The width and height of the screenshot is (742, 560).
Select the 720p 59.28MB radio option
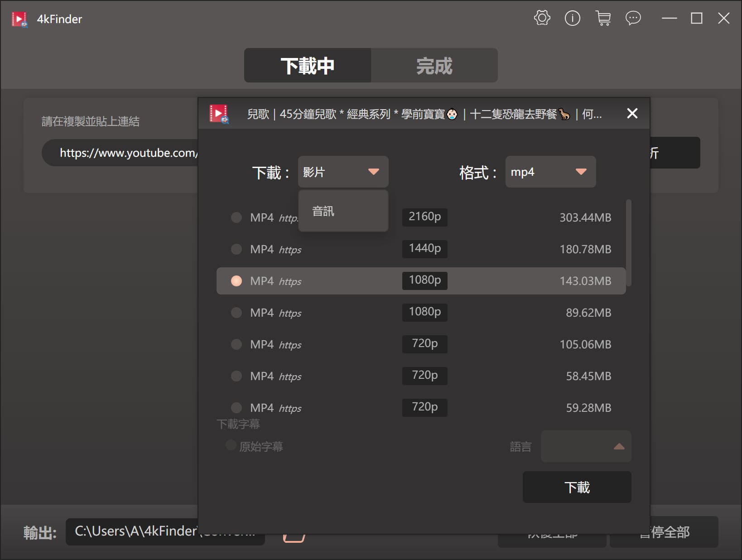tap(236, 408)
